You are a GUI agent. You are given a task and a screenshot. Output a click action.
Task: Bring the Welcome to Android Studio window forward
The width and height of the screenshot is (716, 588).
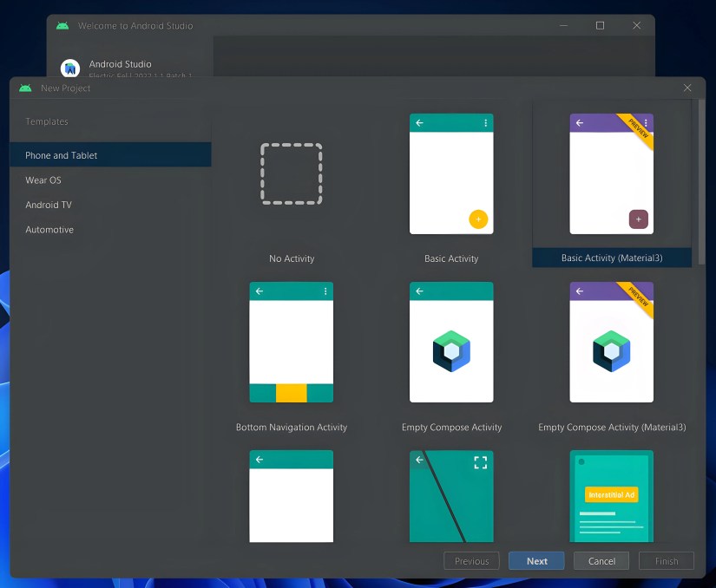[347, 26]
